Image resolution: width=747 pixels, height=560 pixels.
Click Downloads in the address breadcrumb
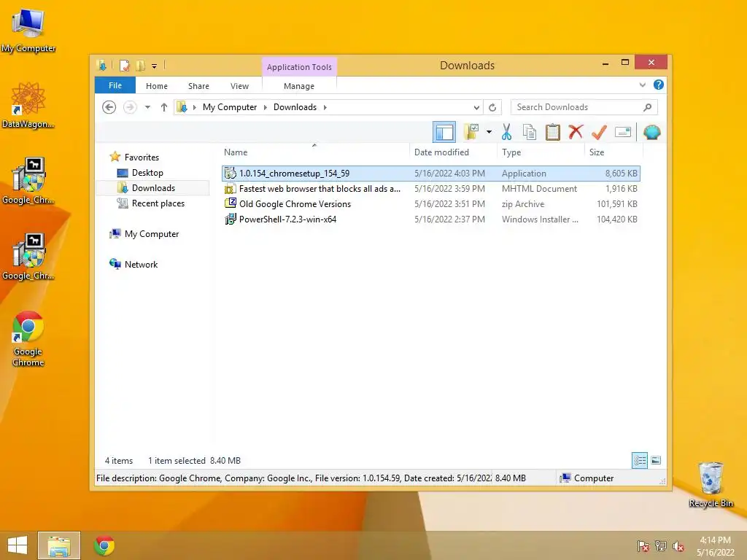[x=295, y=107]
